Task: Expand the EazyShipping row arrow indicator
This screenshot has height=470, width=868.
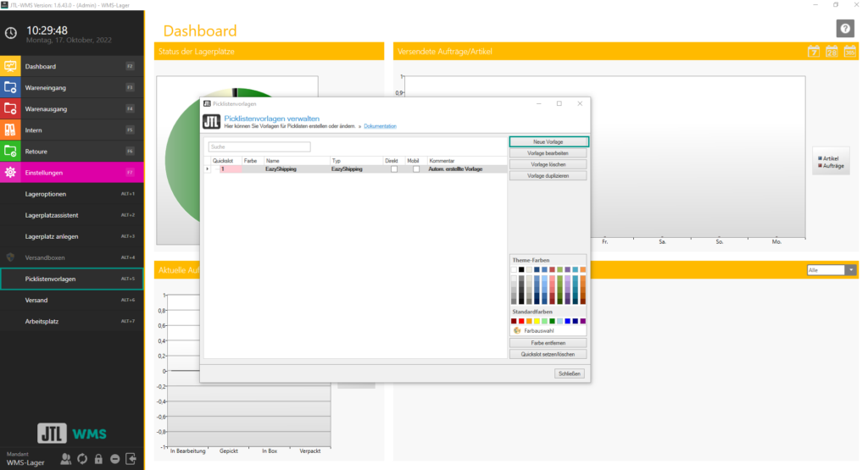Action: [208, 169]
